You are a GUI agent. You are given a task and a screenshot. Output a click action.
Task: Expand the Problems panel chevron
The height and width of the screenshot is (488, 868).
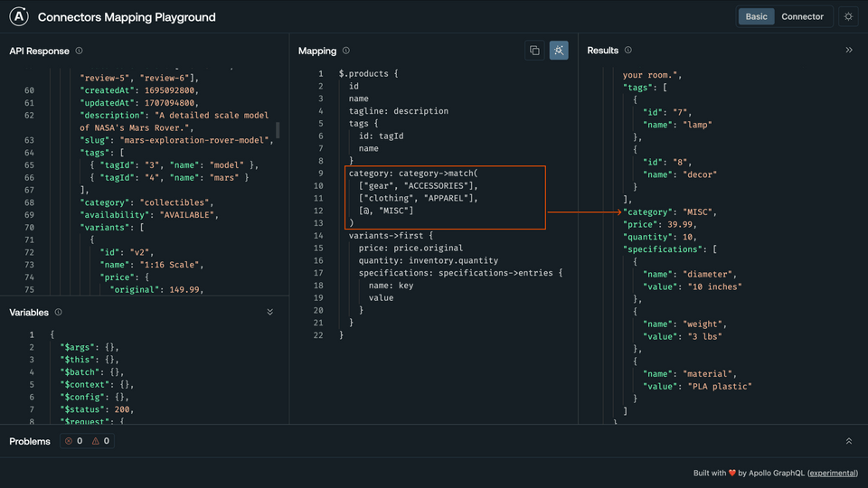pyautogui.click(x=849, y=442)
